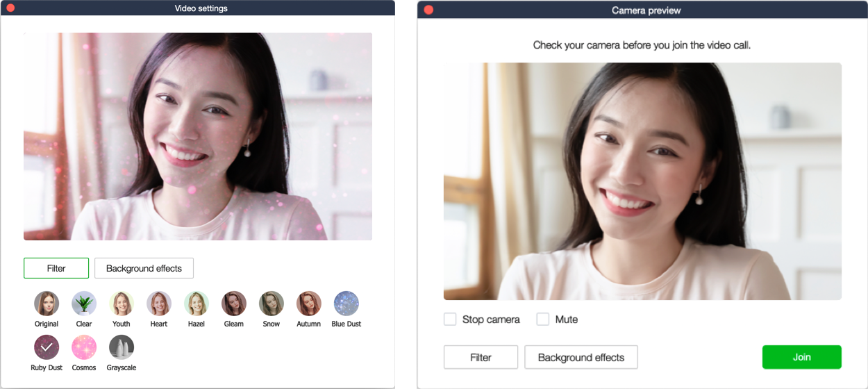The image size is (868, 389).
Task: Select the Original filter icon
Action: click(x=47, y=304)
